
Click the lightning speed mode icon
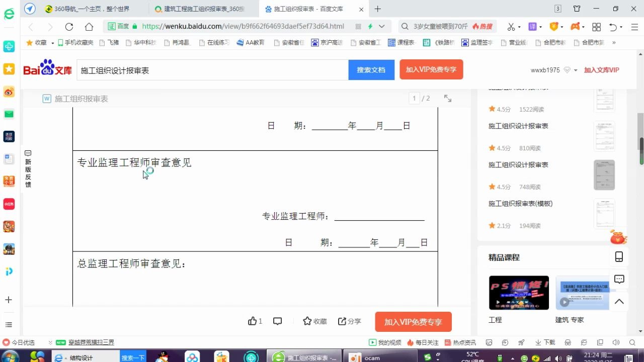tap(370, 27)
